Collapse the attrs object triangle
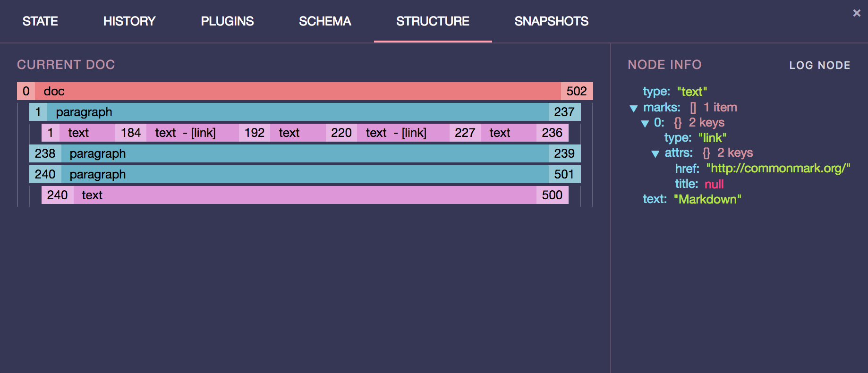The width and height of the screenshot is (868, 373). [655, 154]
